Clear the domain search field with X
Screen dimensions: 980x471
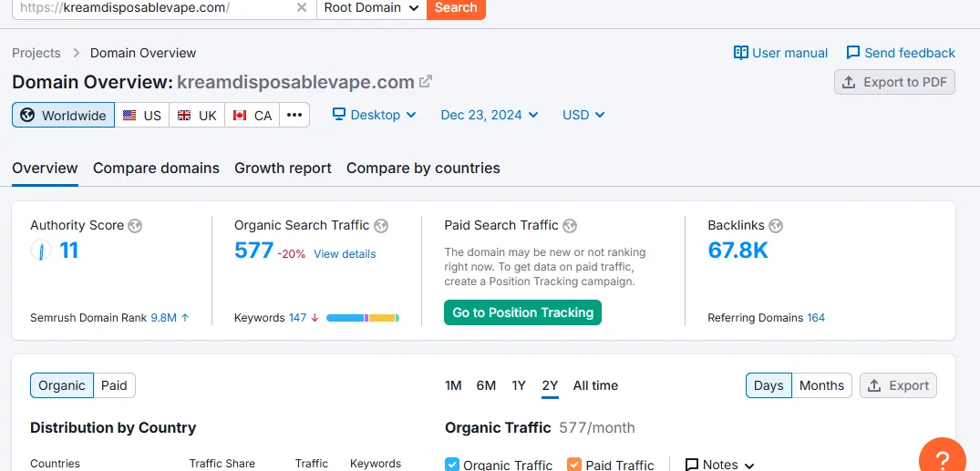point(301,7)
